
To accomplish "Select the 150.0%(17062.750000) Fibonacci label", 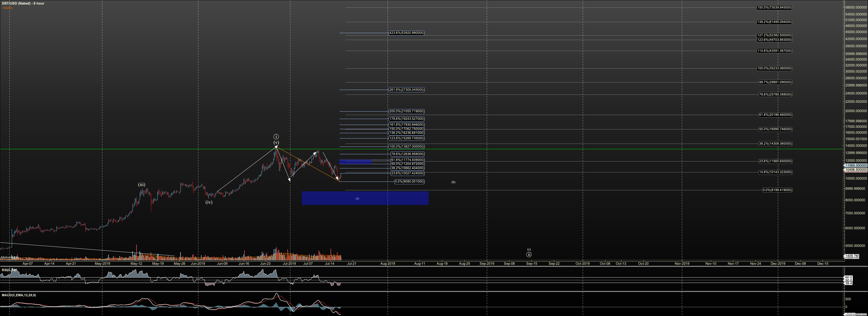I will tap(406, 129).
